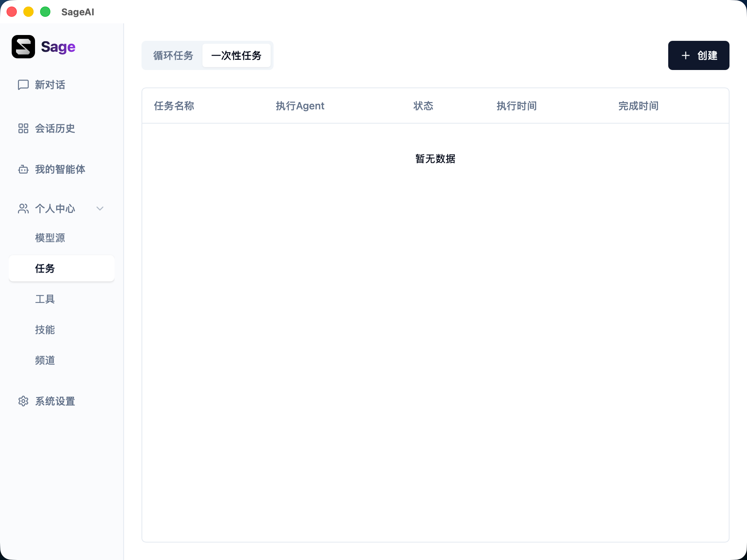The width and height of the screenshot is (747, 560).
Task: Click the SageAI window title
Action: (x=78, y=12)
